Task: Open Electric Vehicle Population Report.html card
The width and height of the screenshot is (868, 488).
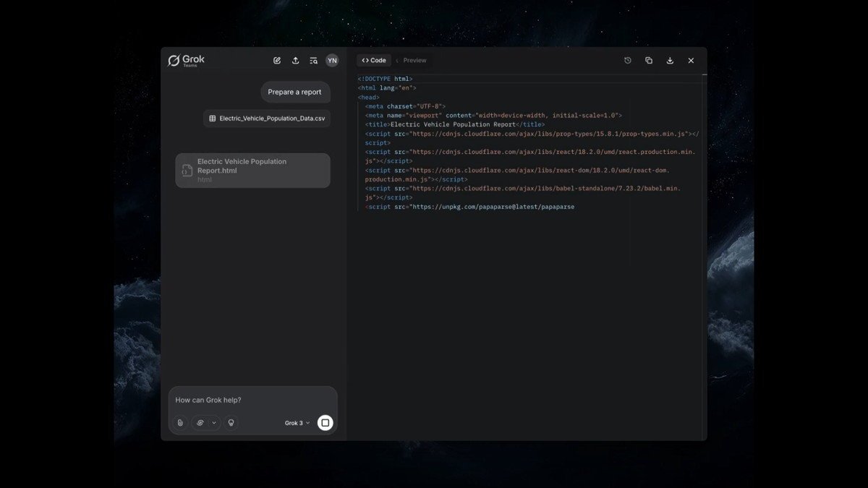Action: pos(252,171)
